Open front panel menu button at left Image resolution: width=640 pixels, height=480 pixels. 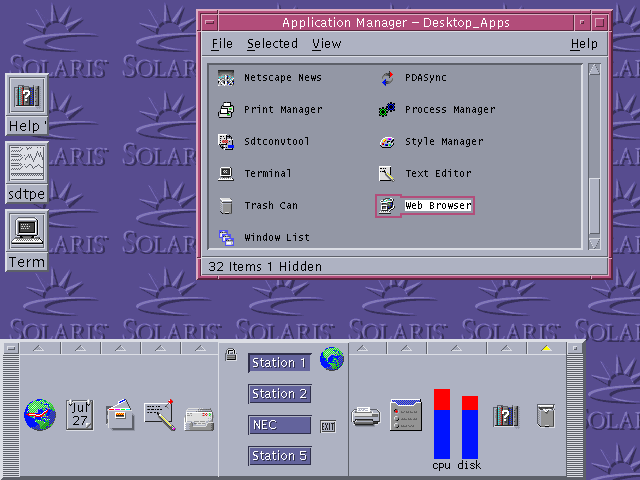tap(11, 348)
